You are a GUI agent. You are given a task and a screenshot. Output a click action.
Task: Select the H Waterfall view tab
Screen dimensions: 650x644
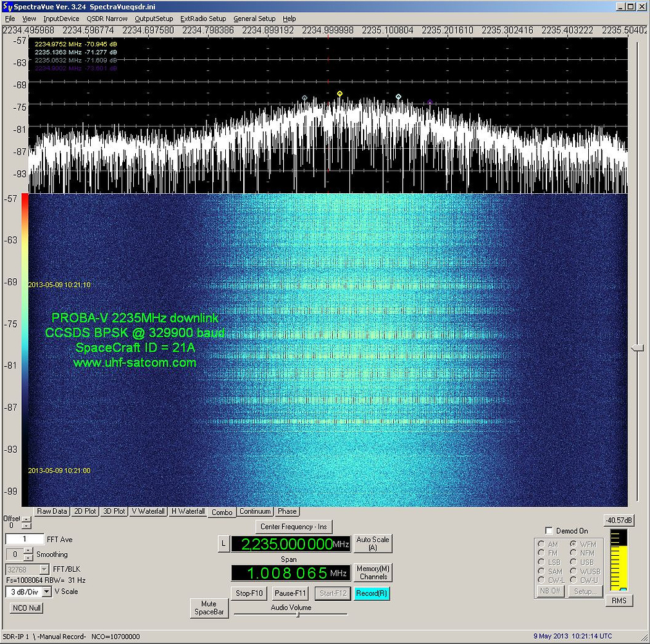187,511
